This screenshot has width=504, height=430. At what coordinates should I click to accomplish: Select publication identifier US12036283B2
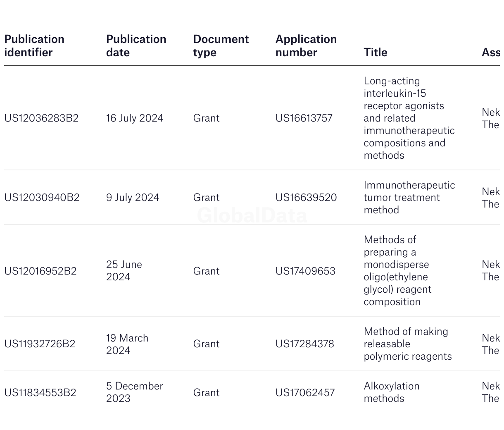tap(41, 118)
